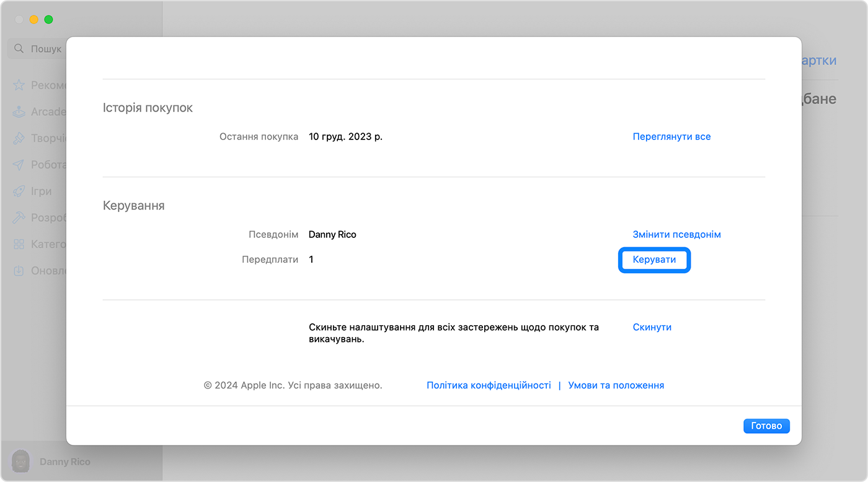The image size is (868, 482).
Task: Select the download Updates sidebar icon
Action: click(19, 271)
